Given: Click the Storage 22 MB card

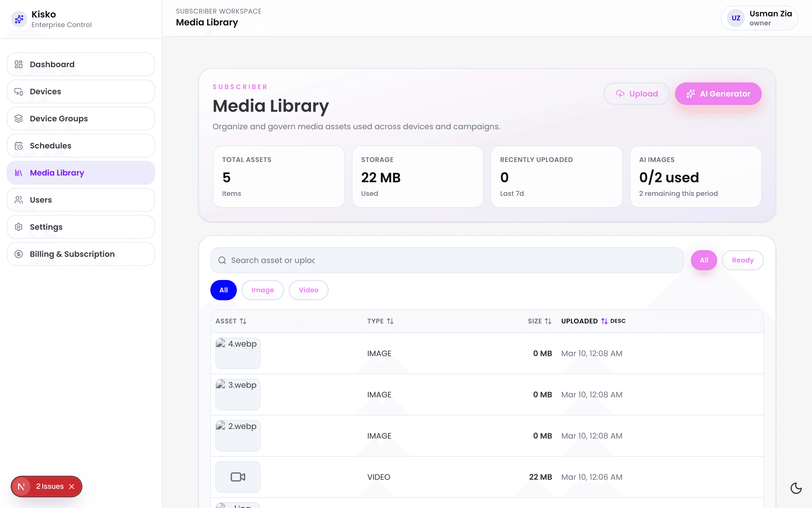Looking at the screenshot, I should point(417,177).
